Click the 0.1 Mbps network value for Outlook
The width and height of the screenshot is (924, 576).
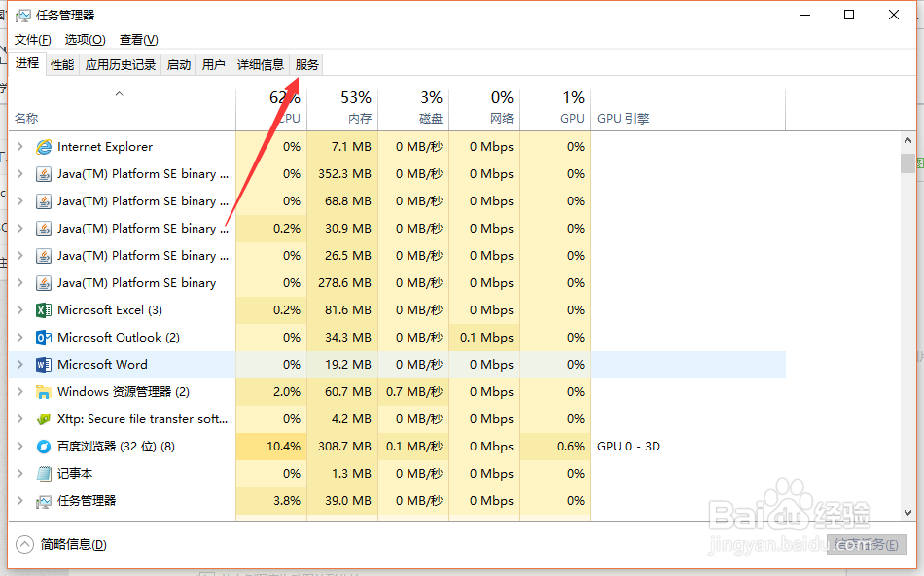point(486,338)
